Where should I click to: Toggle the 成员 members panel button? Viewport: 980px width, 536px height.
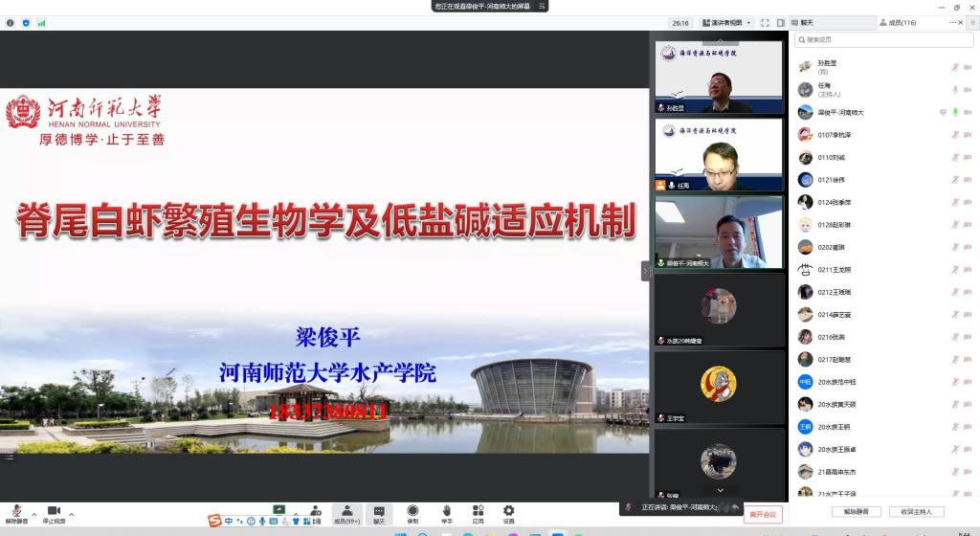(346, 513)
